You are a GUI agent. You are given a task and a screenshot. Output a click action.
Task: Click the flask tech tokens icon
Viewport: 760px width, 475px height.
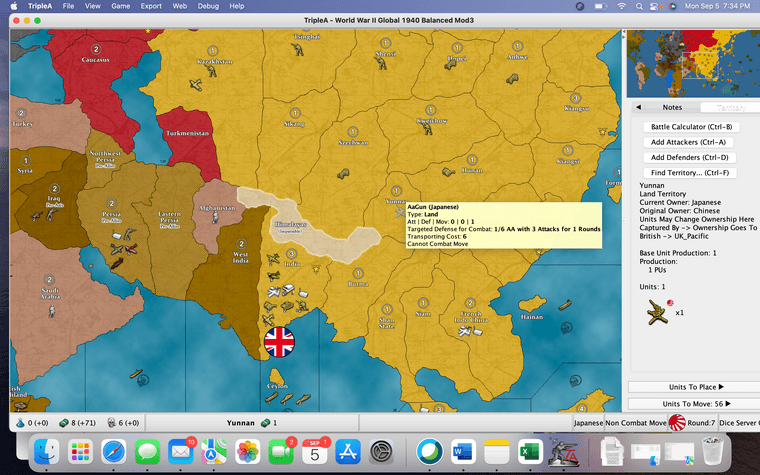(x=20, y=423)
